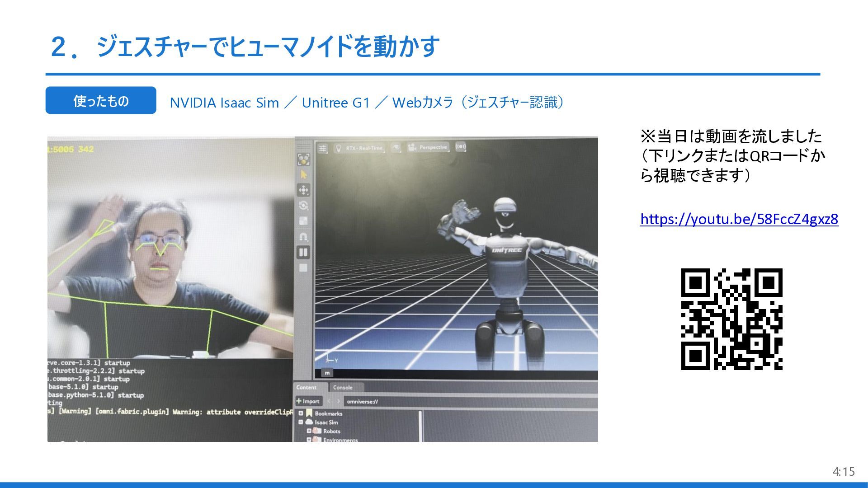Click the axis gizmo in the viewport corner

[x=331, y=358]
